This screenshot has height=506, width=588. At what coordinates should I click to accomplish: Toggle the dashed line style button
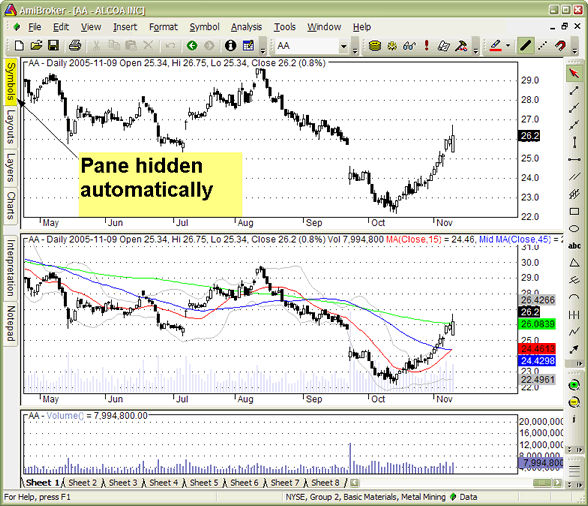pyautogui.click(x=543, y=46)
